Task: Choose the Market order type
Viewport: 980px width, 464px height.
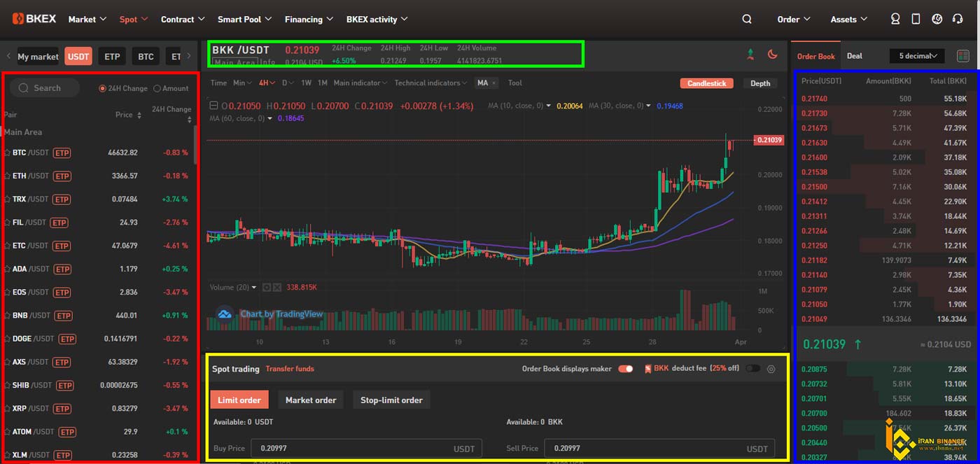Action: point(311,400)
